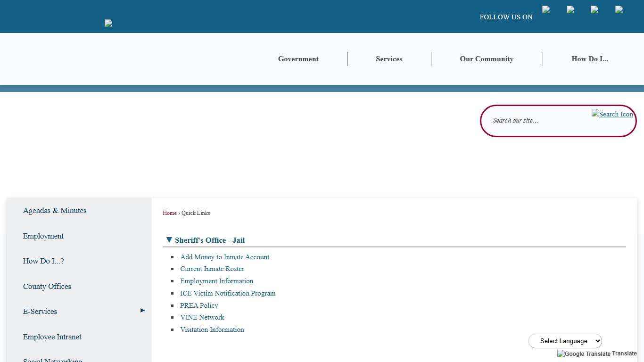
Task: Open County Offices from the sidebar
Action: click(47, 287)
